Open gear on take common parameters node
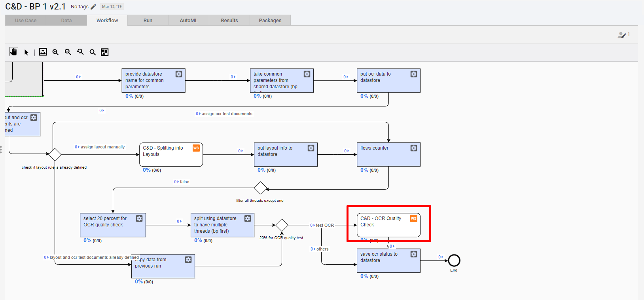 coord(307,74)
